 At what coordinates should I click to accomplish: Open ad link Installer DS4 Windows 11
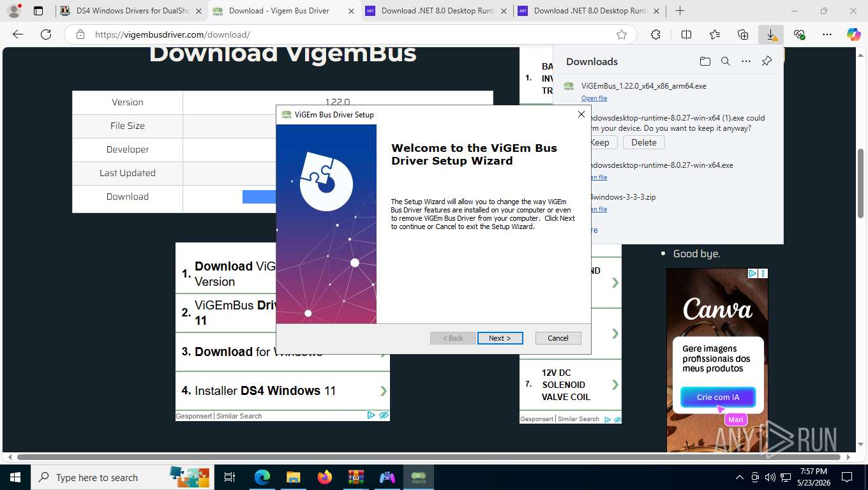point(265,390)
